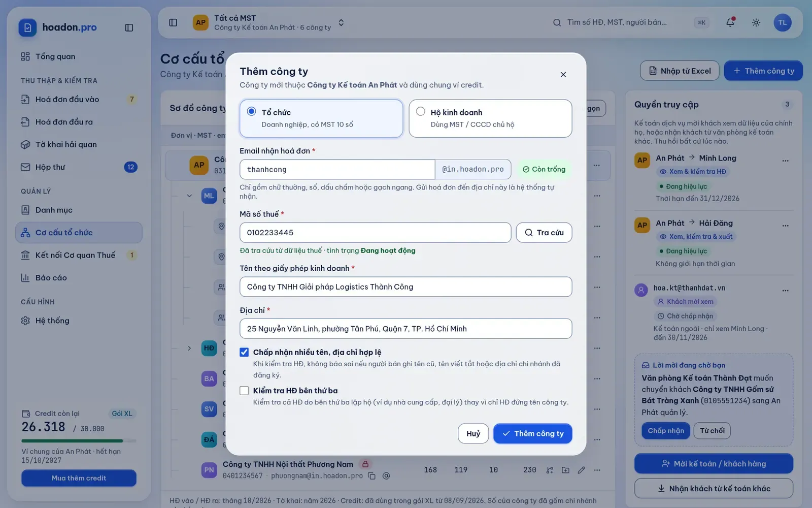Click the add folder icon in Phương Nam row
The height and width of the screenshot is (508, 812).
click(565, 470)
